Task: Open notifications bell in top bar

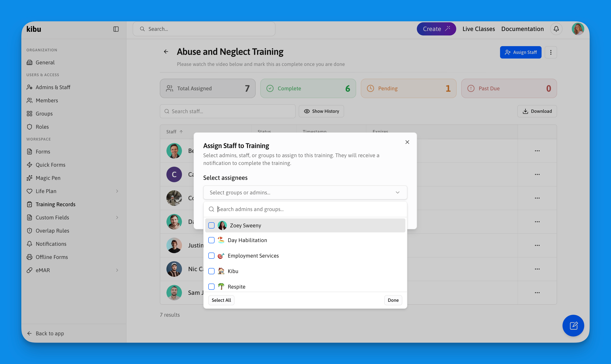Action: click(x=556, y=29)
